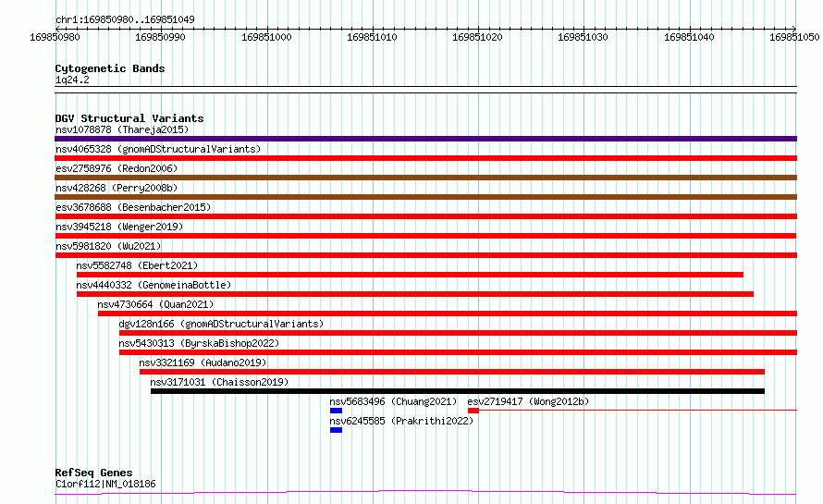Screen dimensions: 823x504
Task: Click the C1orf112|NM_018186 gene label
Action: (105, 484)
